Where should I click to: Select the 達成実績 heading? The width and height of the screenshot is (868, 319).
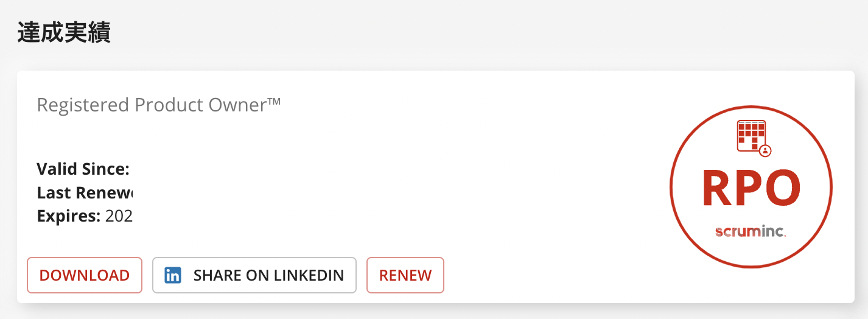pos(64,32)
